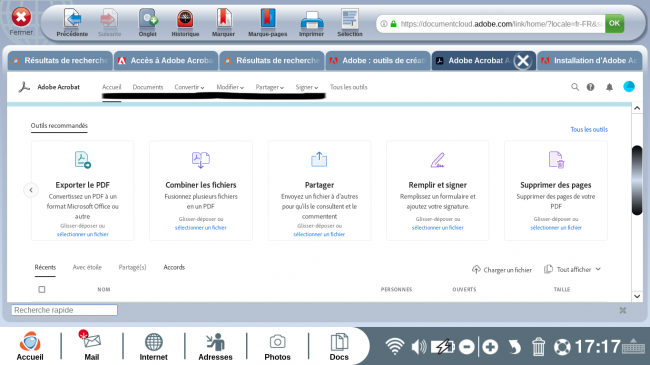Open the search magnifier in Acrobat header

[x=575, y=87]
